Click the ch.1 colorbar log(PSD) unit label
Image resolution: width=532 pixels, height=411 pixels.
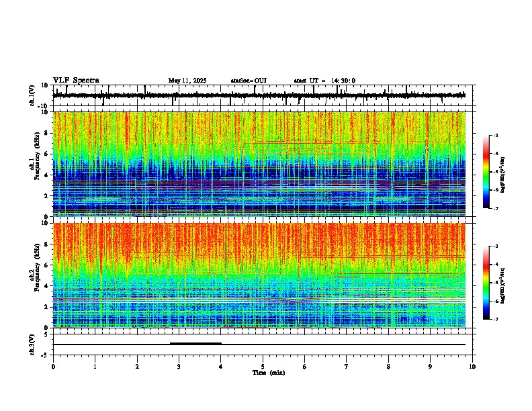[x=502, y=175]
